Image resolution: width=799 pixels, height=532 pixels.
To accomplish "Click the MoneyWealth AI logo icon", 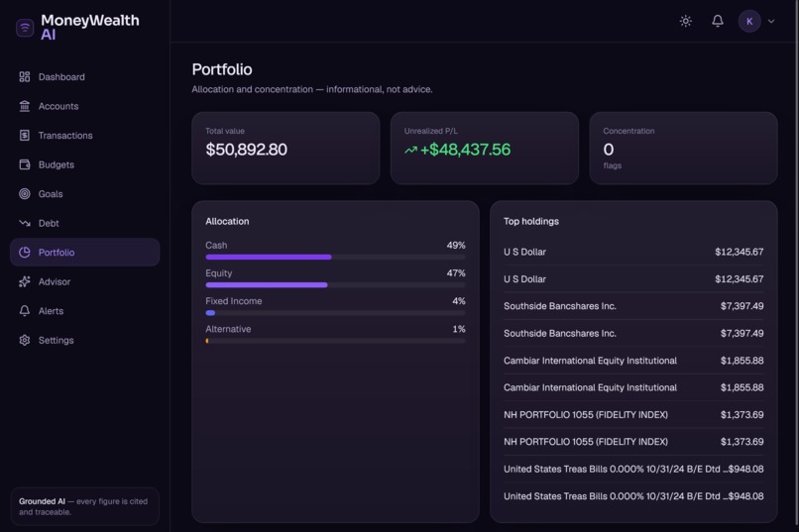I will pyautogui.click(x=25, y=28).
